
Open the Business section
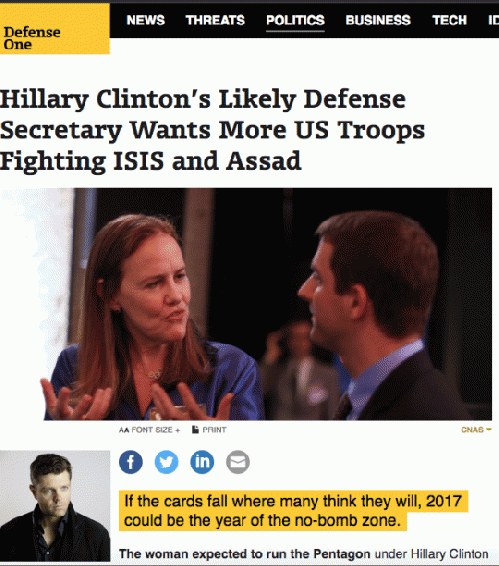coord(378,20)
